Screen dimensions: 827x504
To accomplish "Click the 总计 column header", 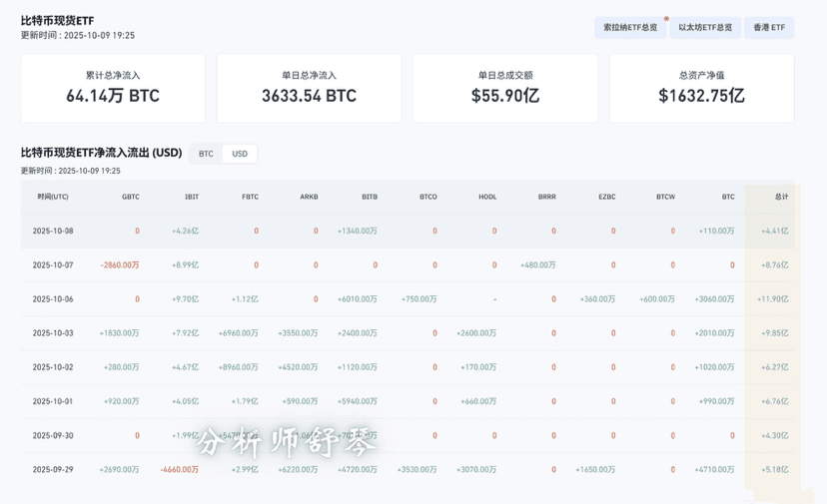I will (781, 197).
